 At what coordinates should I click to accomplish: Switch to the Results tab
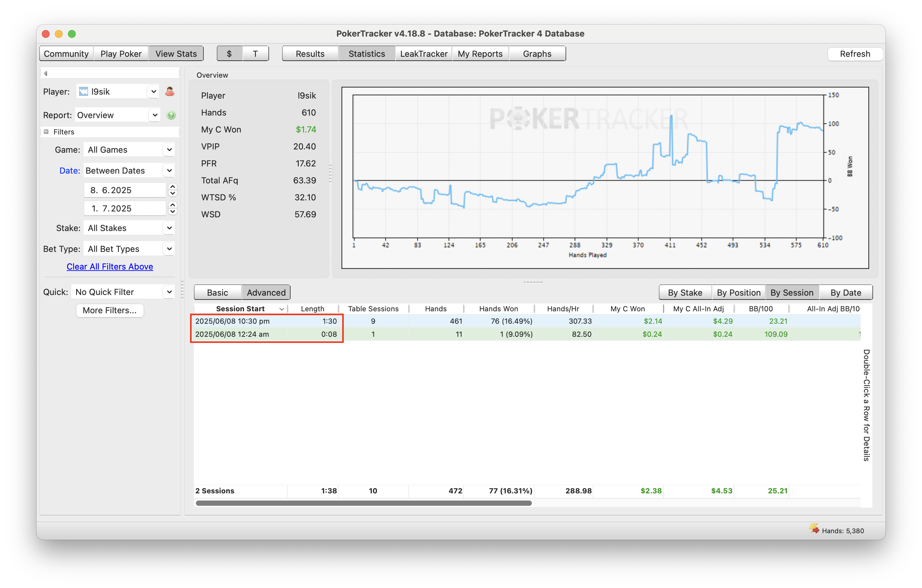click(x=310, y=54)
